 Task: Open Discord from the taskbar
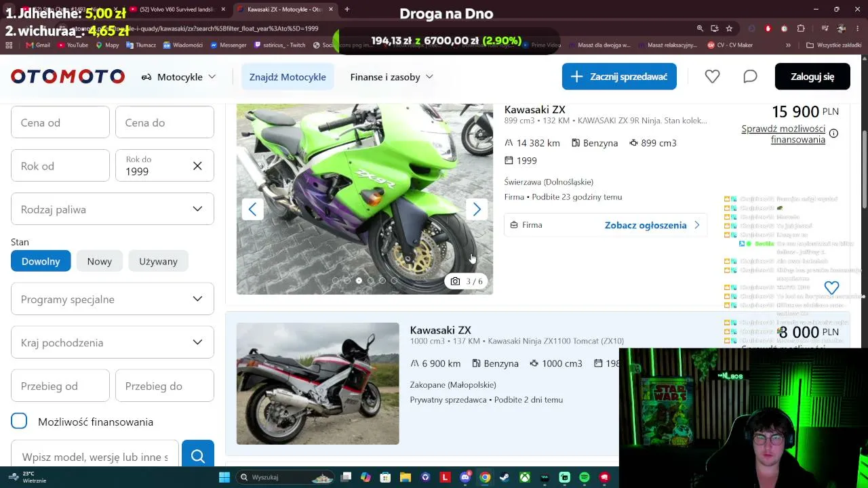465,477
